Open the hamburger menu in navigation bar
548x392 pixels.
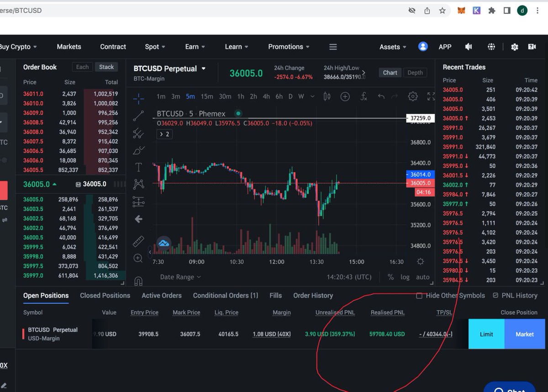pos(333,47)
